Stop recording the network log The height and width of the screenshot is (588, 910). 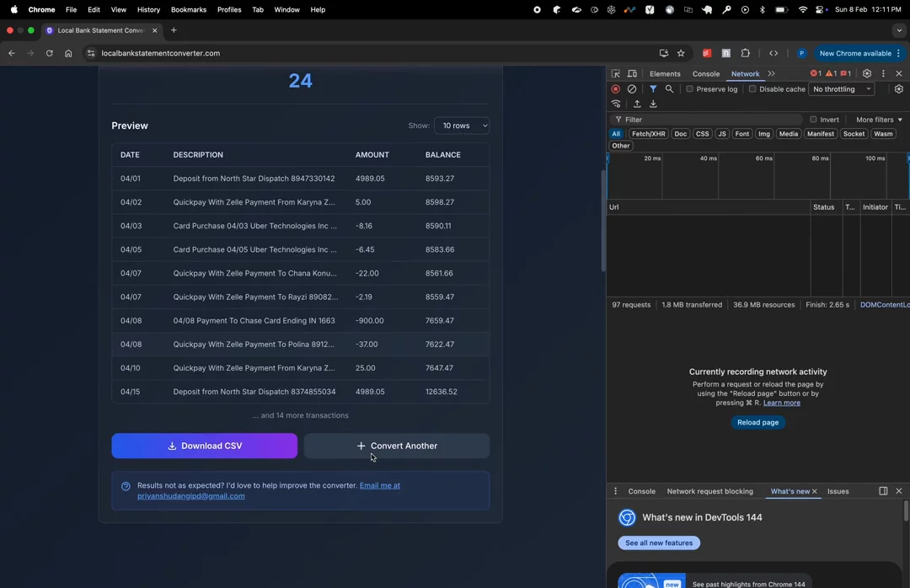(616, 89)
